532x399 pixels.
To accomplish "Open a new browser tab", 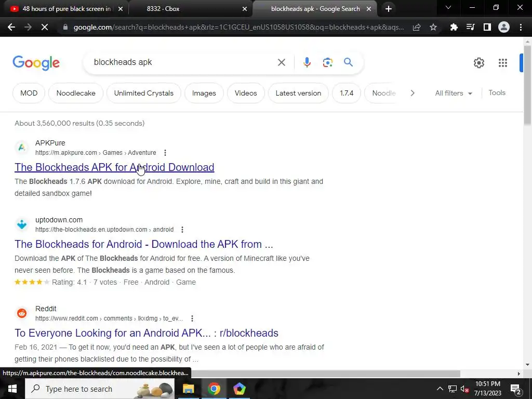I will coord(389,9).
